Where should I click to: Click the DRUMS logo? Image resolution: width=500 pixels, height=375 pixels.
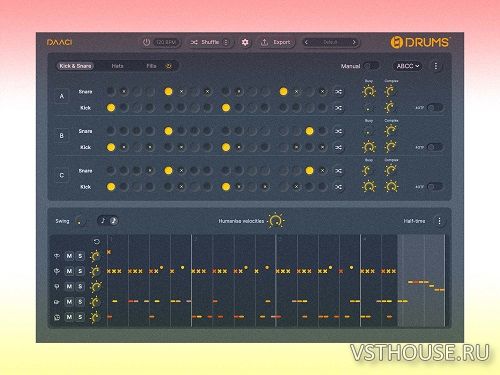pos(420,42)
